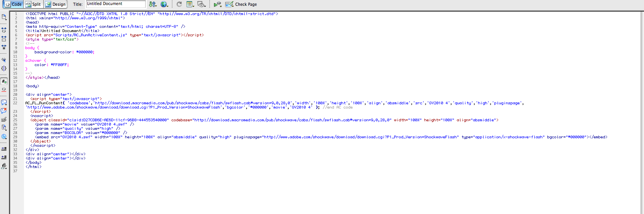This screenshot has width=644, height=214.
Task: Click the param name="quality" line
Action: pyautogui.click(x=78, y=129)
